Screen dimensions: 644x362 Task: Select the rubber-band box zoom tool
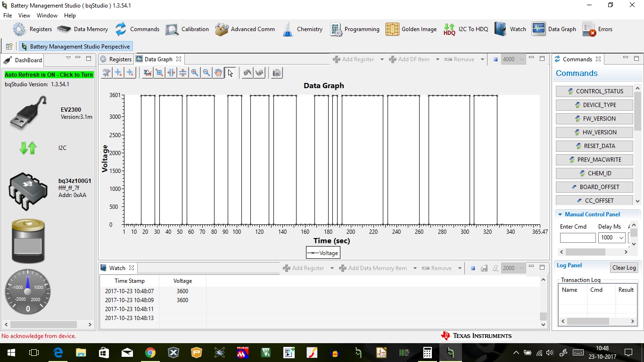tap(159, 73)
